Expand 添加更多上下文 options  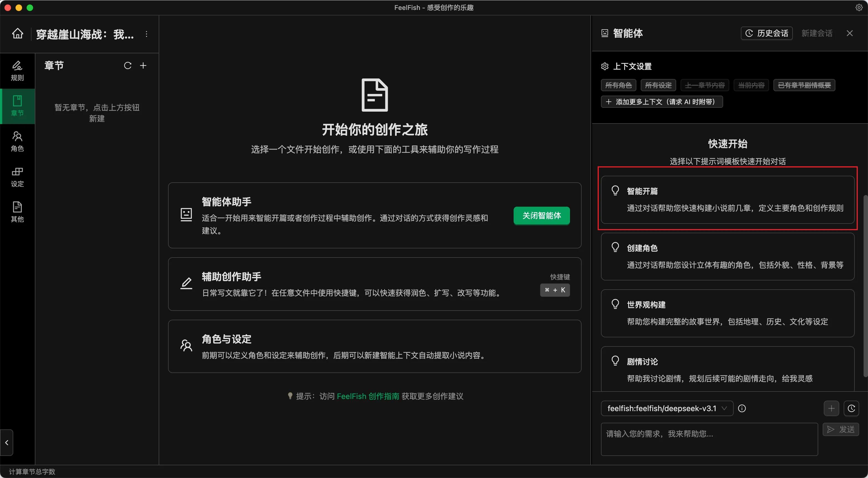tap(662, 102)
